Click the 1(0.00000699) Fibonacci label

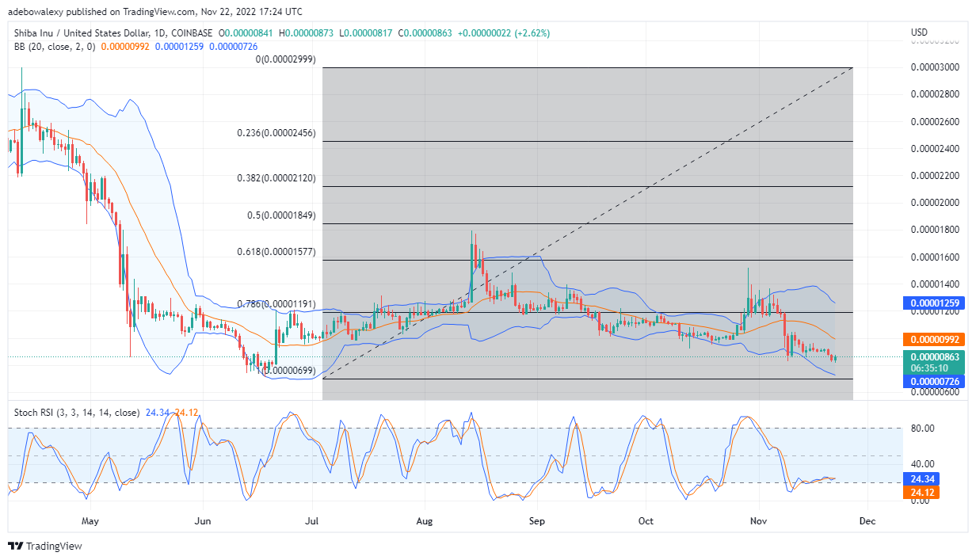click(288, 370)
